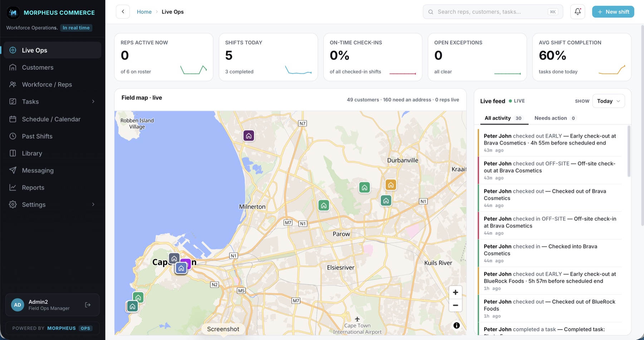The image size is (644, 340).
Task: Focus the search reps, customers, tasks field
Action: (x=493, y=12)
